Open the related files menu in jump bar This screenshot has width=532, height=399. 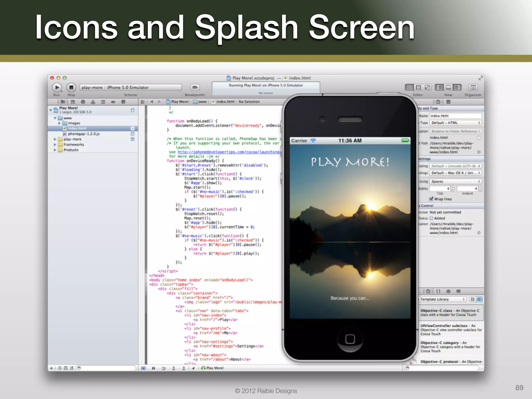click(143, 102)
